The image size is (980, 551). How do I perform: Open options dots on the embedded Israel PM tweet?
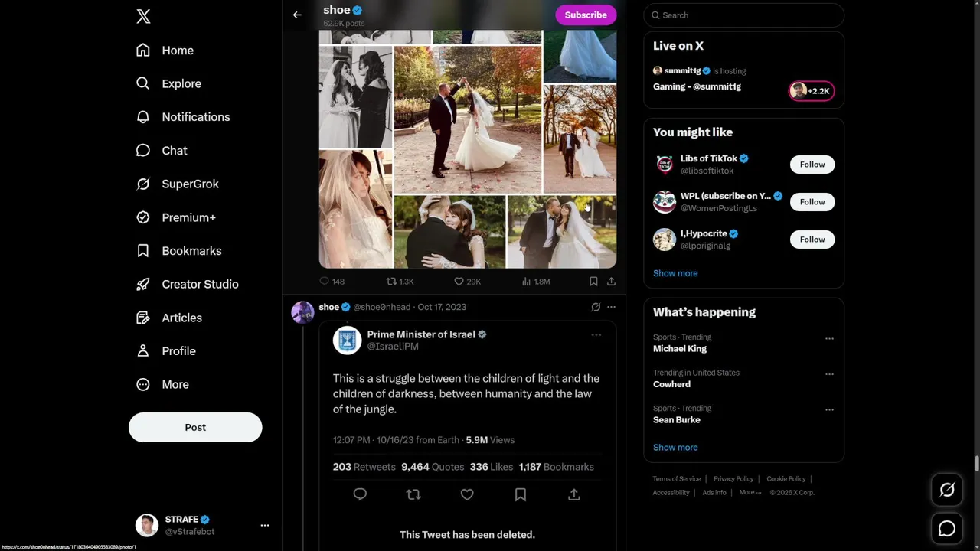[596, 334]
